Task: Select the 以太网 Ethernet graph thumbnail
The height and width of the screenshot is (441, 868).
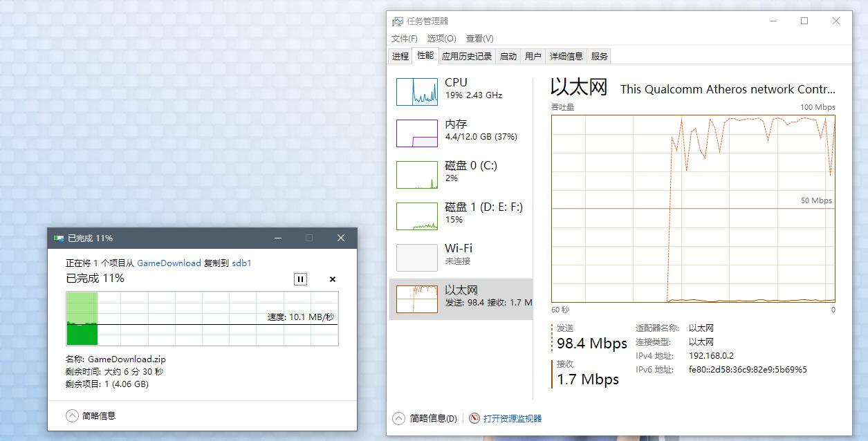Action: click(x=417, y=299)
